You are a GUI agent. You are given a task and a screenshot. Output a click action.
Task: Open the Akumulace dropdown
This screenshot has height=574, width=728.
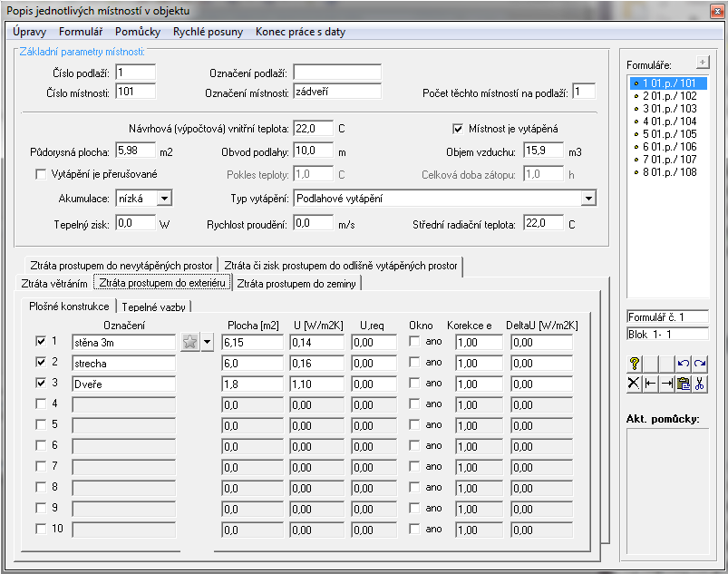click(x=164, y=199)
